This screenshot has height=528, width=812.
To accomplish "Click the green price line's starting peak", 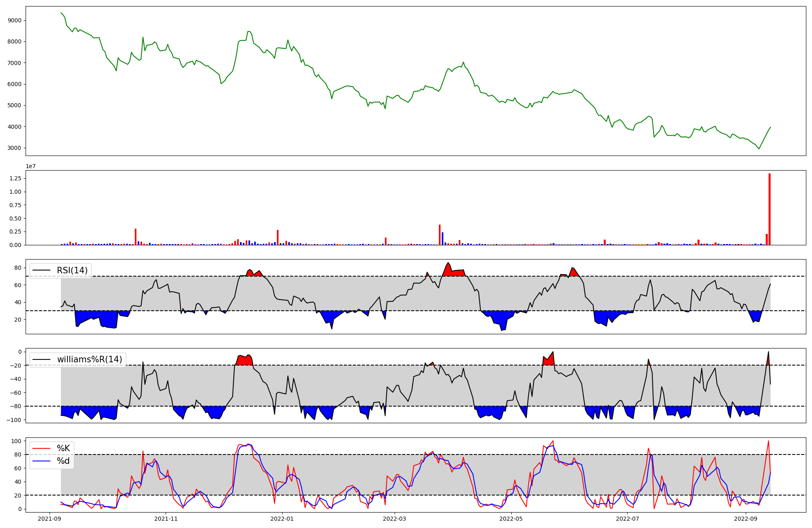I will pos(61,13).
